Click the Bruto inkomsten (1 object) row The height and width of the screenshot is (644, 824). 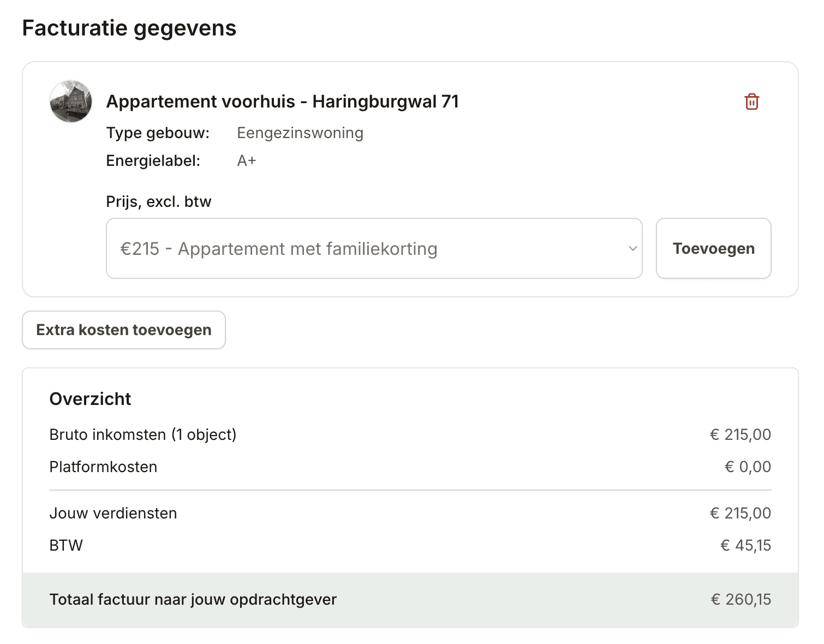coord(410,434)
